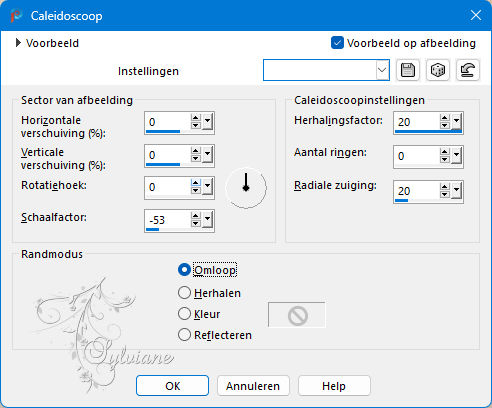492x408 pixels.
Task: Click the rotation angle dial
Action: click(246, 188)
